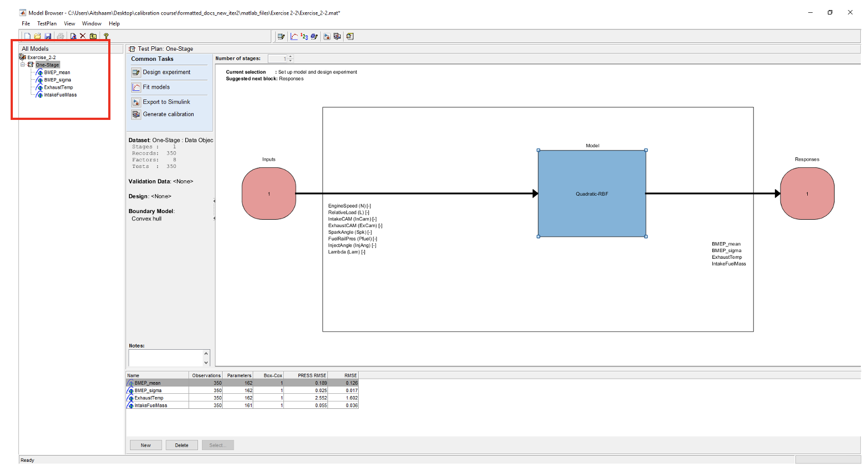Select the One-Stage test plan node
The width and height of the screenshot is (868, 473).
pyautogui.click(x=47, y=65)
